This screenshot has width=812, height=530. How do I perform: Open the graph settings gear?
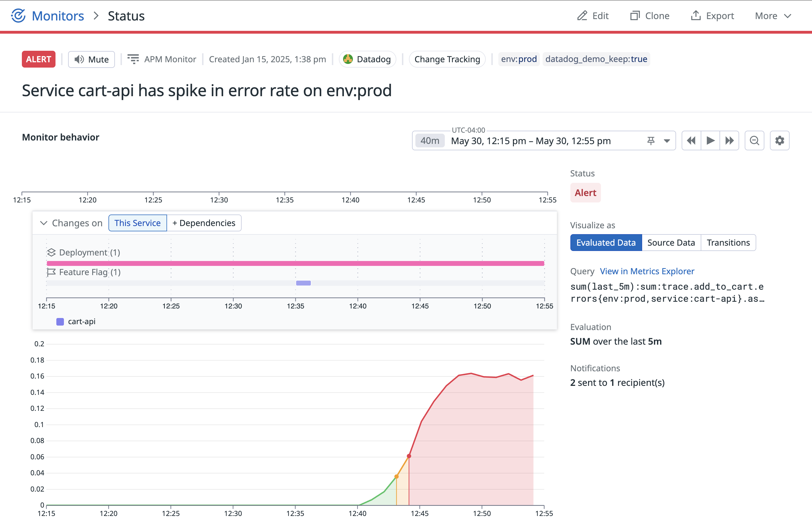779,140
